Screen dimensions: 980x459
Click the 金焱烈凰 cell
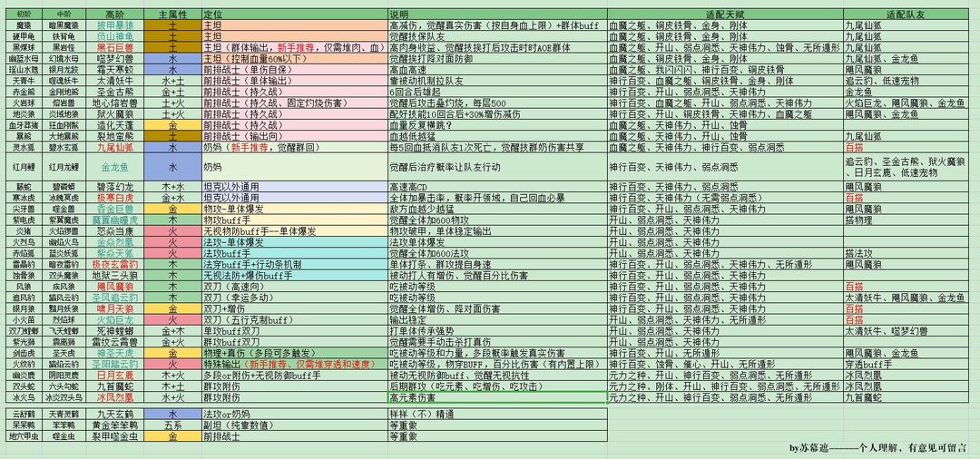click(x=114, y=241)
